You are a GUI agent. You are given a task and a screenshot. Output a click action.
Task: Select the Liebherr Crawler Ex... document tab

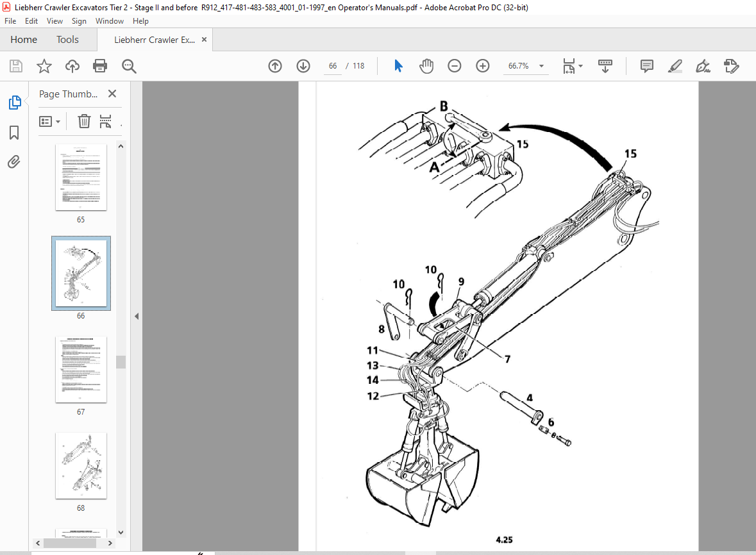pos(155,40)
